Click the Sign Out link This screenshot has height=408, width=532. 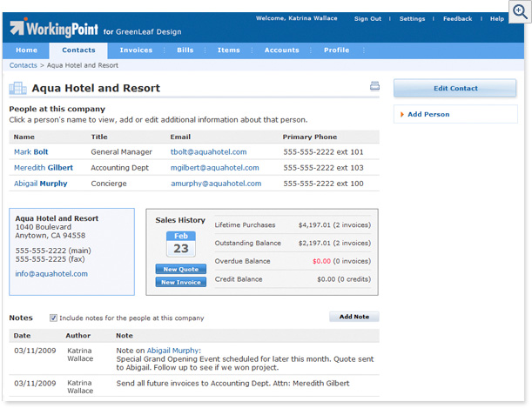tap(367, 19)
